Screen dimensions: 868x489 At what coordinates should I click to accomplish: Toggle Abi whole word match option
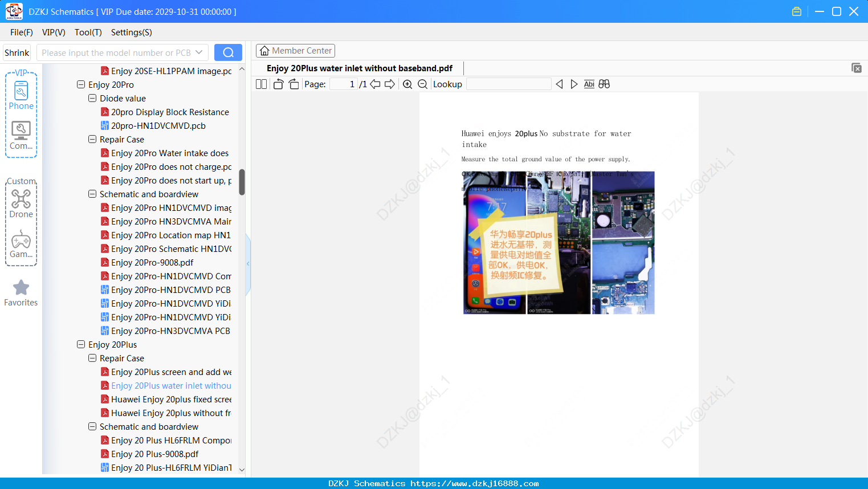[x=589, y=84]
